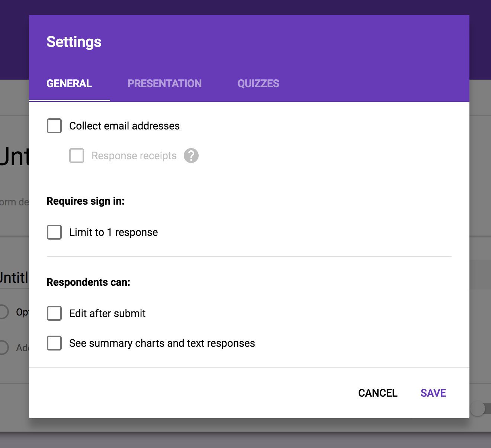Click the 'See summary charts and text responses' label
491x448 pixels.
click(x=162, y=343)
